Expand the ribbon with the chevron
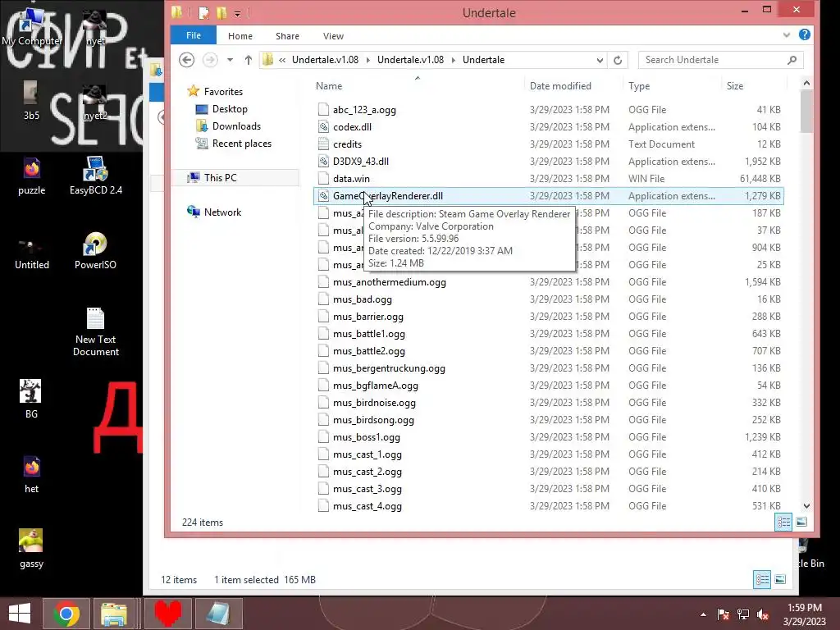Viewport: 840px width, 630px height. tap(786, 34)
